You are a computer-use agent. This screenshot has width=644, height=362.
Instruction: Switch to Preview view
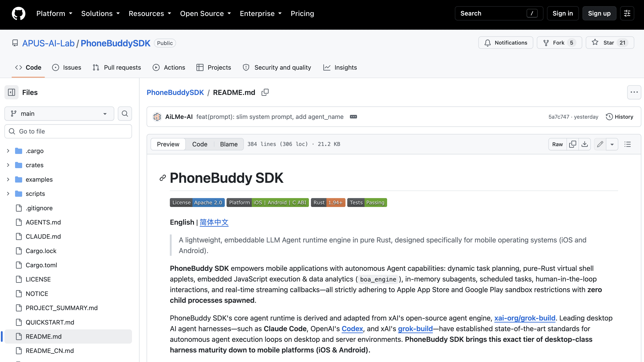click(168, 144)
